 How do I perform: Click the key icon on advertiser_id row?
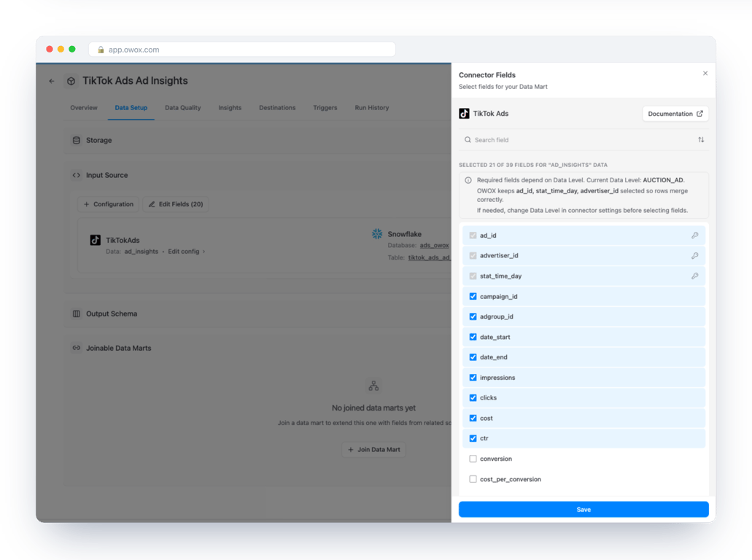pyautogui.click(x=694, y=255)
